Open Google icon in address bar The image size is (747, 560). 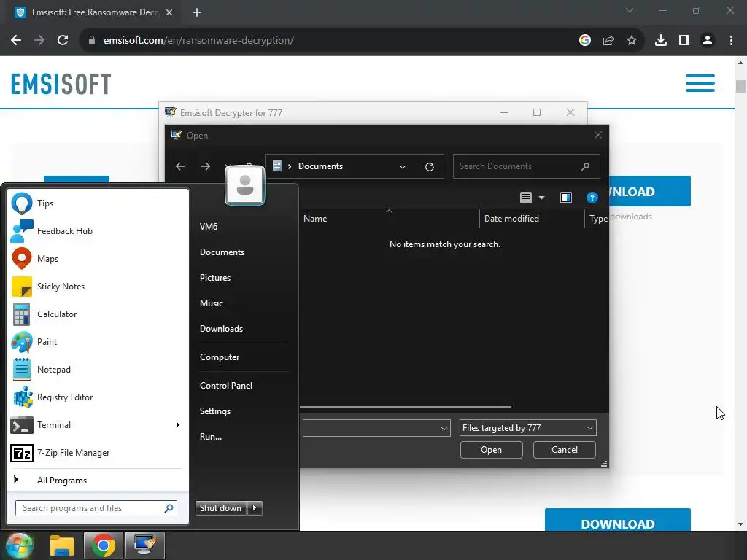(x=585, y=41)
